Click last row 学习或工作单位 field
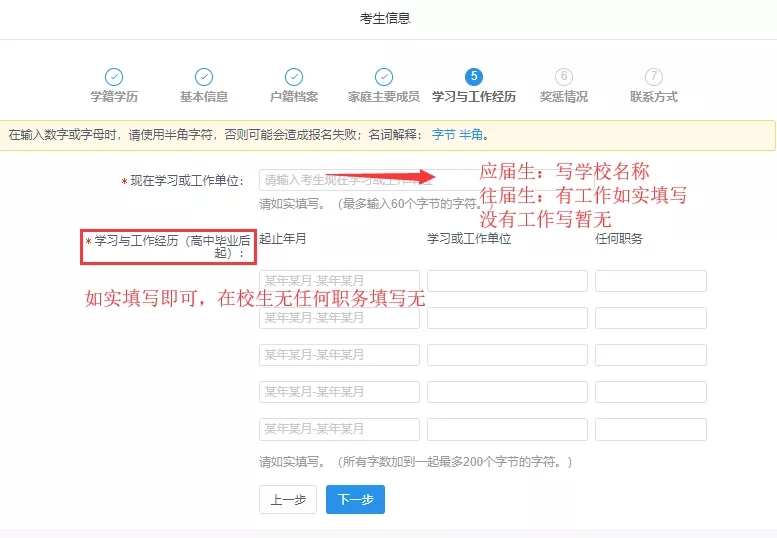The image size is (777, 538). tap(507, 429)
